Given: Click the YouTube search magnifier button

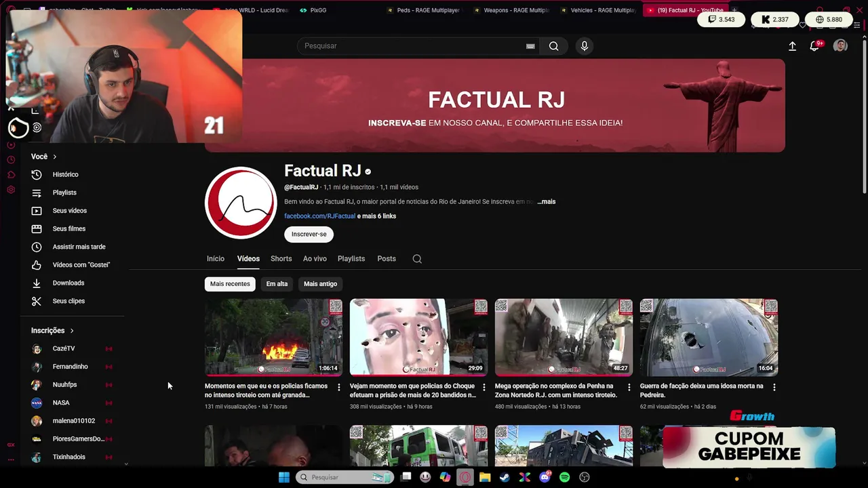Looking at the screenshot, I should [x=554, y=46].
